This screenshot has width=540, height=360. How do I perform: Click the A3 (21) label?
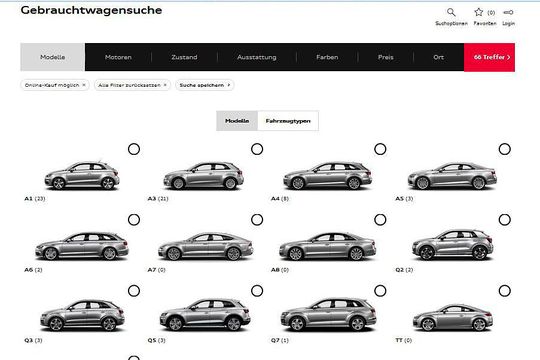(x=158, y=199)
